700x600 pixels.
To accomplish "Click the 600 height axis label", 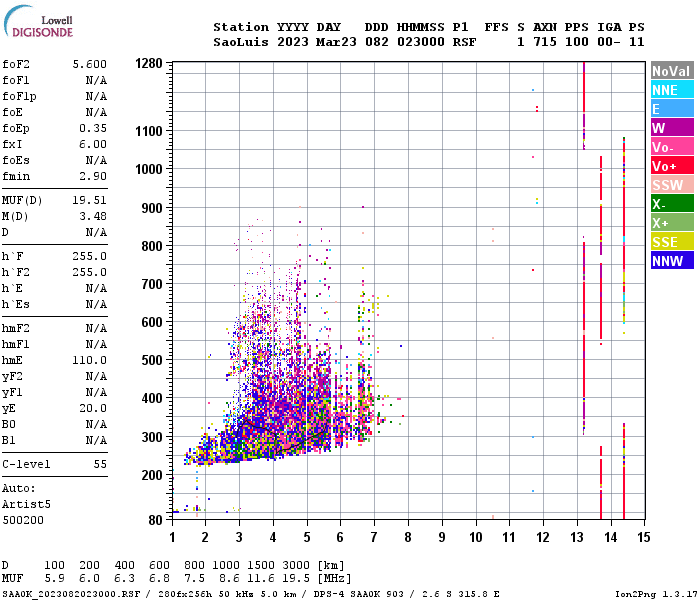I will pos(152,322).
